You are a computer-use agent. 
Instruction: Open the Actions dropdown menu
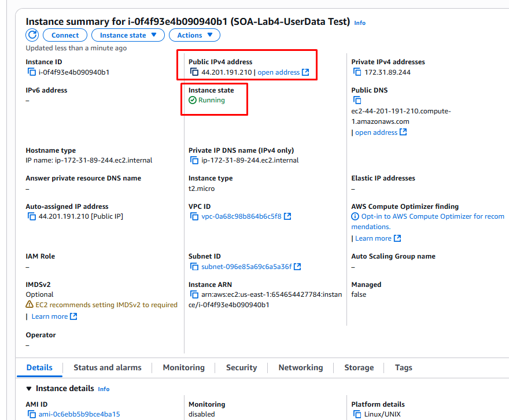(x=194, y=35)
